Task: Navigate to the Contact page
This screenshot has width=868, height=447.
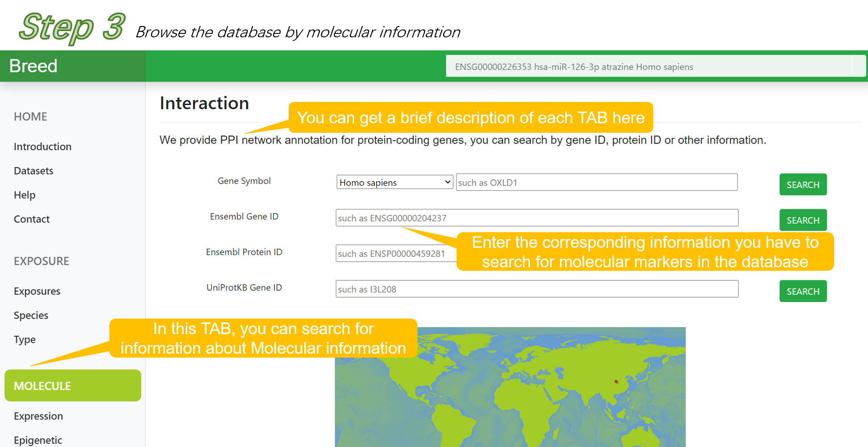Action: pyautogui.click(x=32, y=219)
